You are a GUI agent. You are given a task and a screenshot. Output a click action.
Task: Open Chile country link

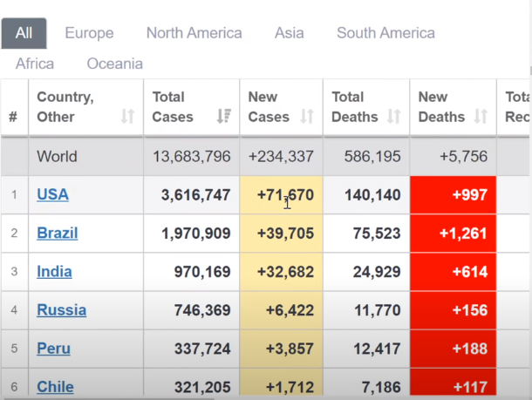(55, 387)
